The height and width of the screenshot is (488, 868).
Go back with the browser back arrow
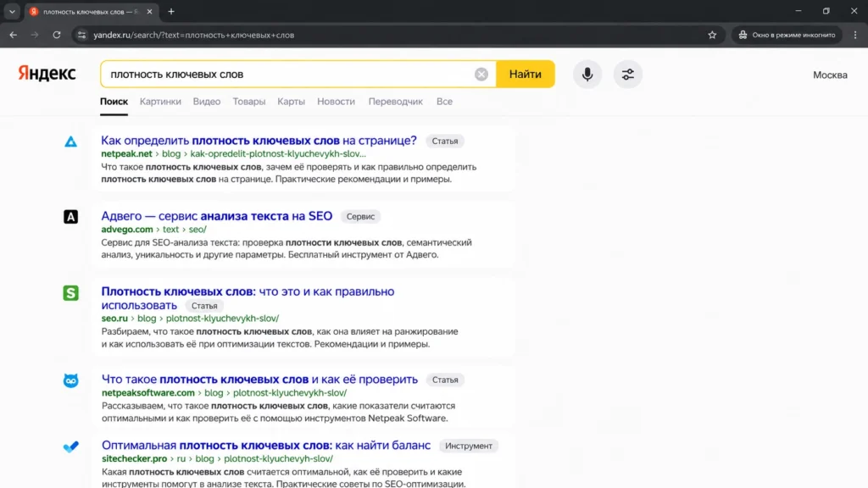coord(14,35)
